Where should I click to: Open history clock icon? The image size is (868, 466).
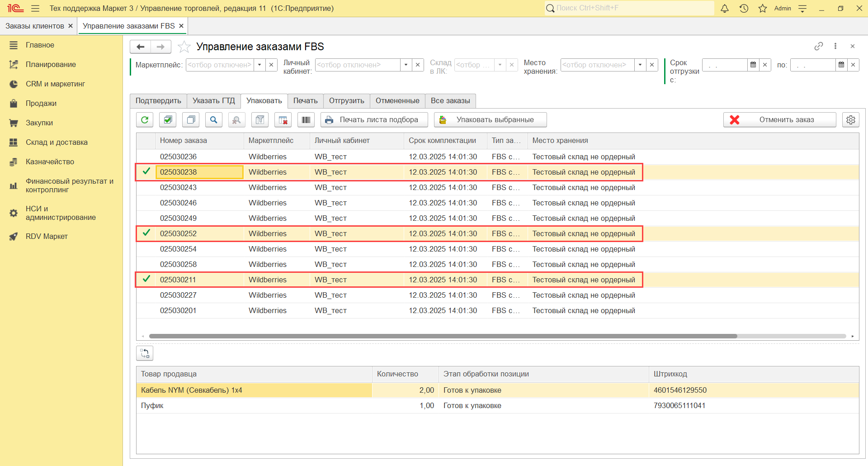pyautogui.click(x=744, y=8)
